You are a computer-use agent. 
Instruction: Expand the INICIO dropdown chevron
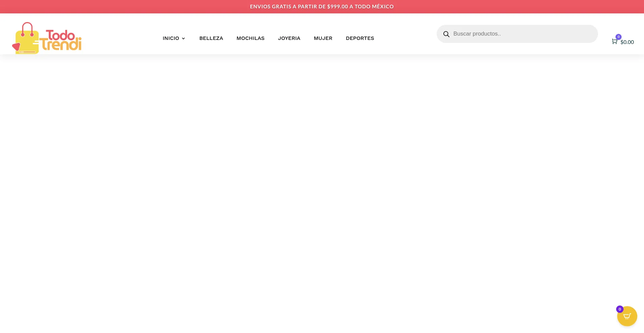point(183,39)
